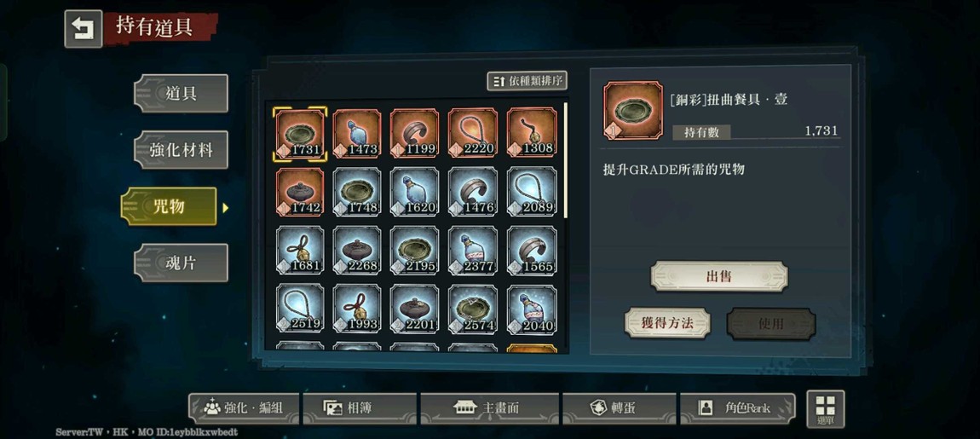Switch to the 強化材料 tab
Screen dimensions: 980x439
pos(182,150)
